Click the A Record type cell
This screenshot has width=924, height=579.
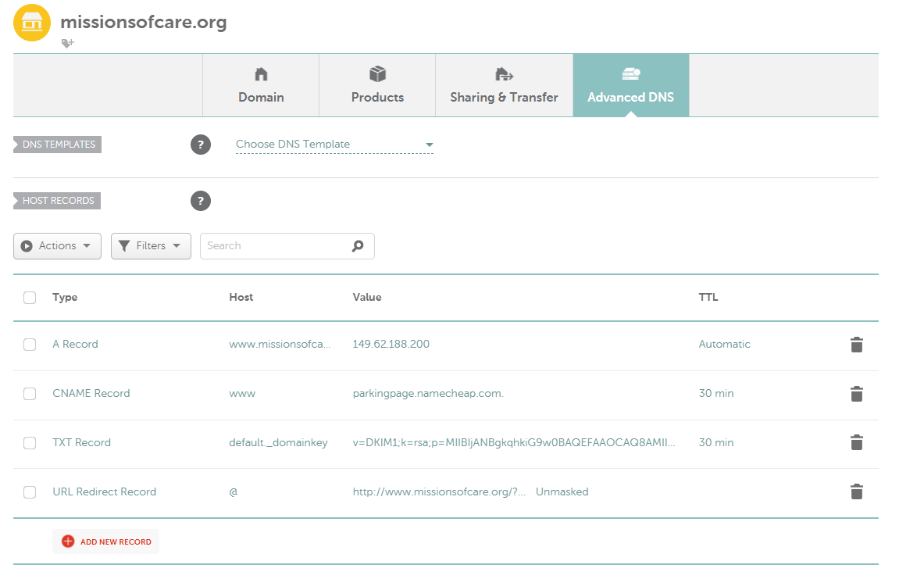click(76, 344)
